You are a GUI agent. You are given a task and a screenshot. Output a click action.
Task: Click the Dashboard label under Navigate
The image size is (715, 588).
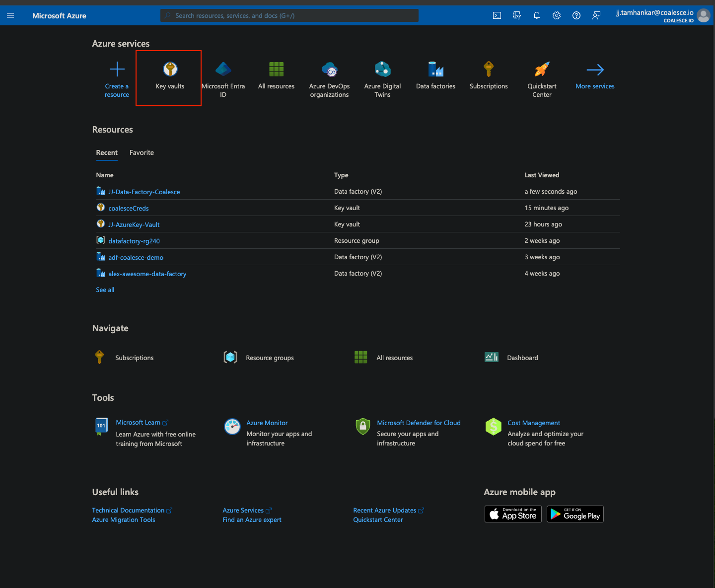point(522,358)
